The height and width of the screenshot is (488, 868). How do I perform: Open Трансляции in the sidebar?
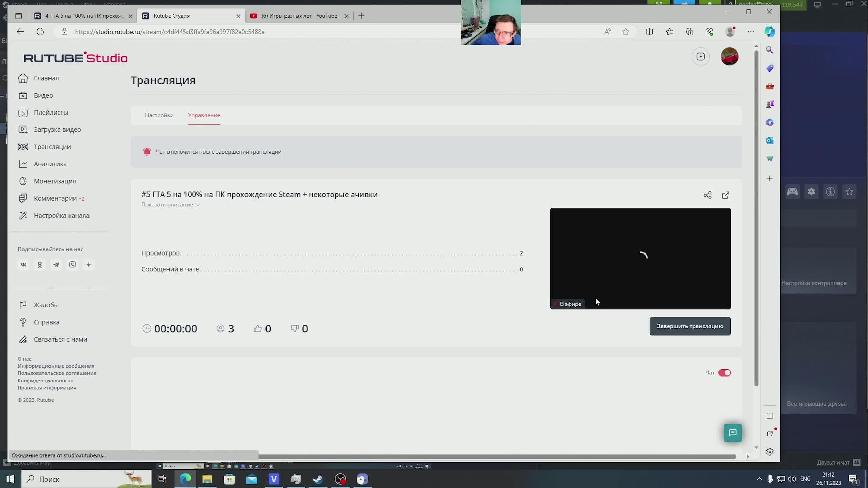point(52,147)
